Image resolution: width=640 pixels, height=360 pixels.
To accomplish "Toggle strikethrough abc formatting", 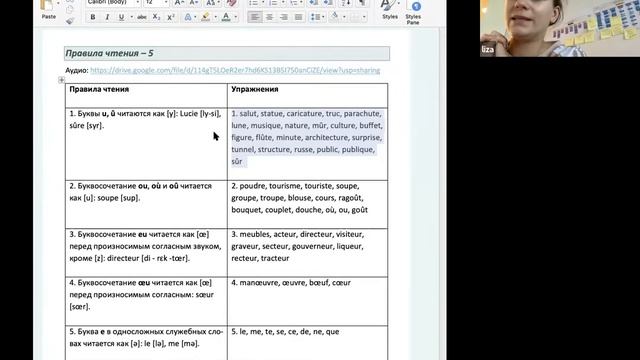I will 142,17.
